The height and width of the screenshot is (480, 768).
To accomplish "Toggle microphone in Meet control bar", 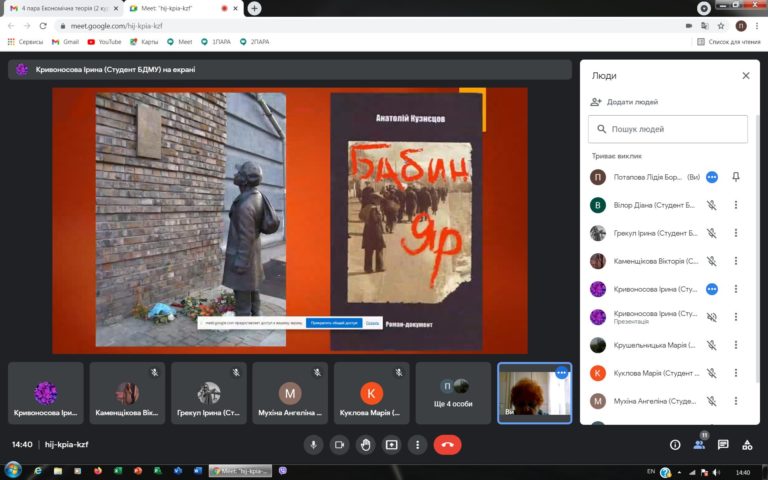I will (313, 445).
